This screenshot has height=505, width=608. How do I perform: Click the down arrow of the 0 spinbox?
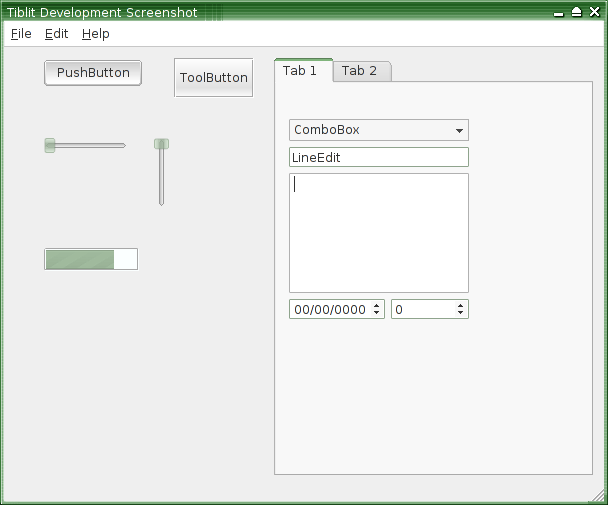coord(460,313)
